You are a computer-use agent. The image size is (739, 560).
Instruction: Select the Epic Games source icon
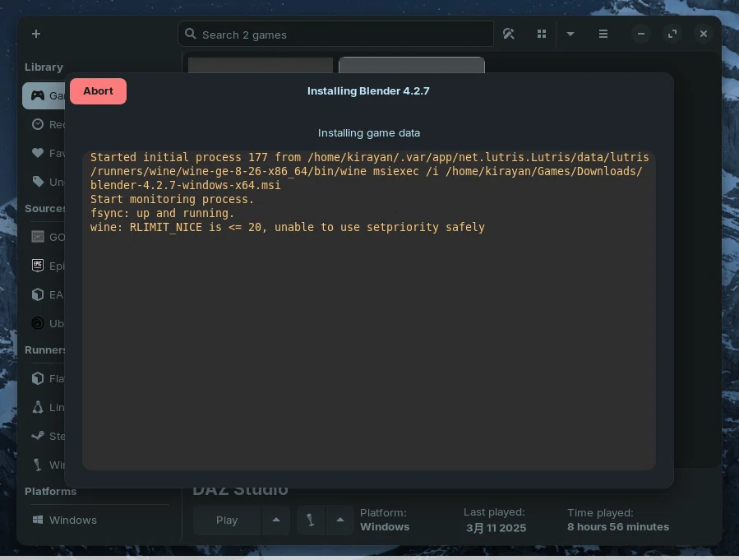38,266
